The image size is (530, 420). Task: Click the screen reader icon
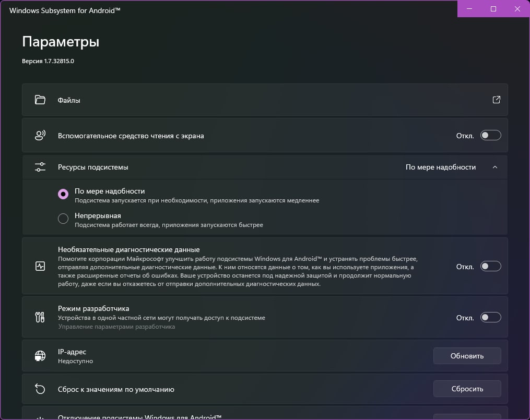40,136
